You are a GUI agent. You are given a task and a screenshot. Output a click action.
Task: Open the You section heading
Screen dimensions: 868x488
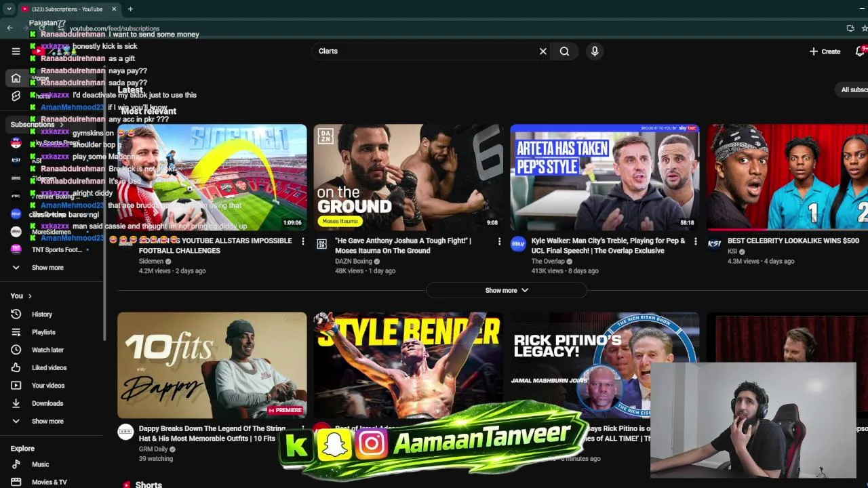pyautogui.click(x=21, y=296)
